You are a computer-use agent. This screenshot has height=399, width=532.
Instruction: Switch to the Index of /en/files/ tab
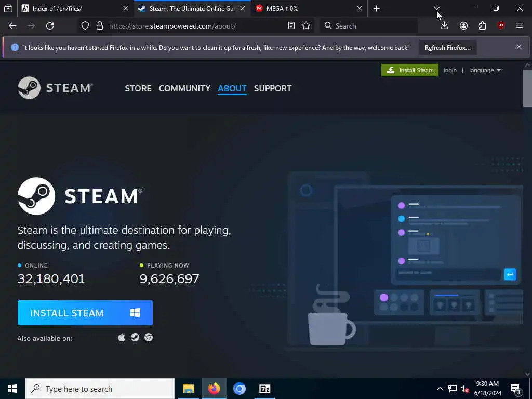click(75, 8)
